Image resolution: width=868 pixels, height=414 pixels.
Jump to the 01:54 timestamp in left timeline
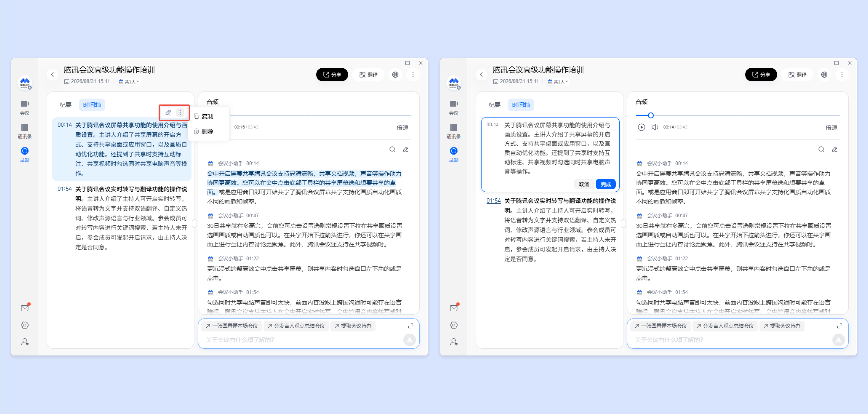[64, 189]
